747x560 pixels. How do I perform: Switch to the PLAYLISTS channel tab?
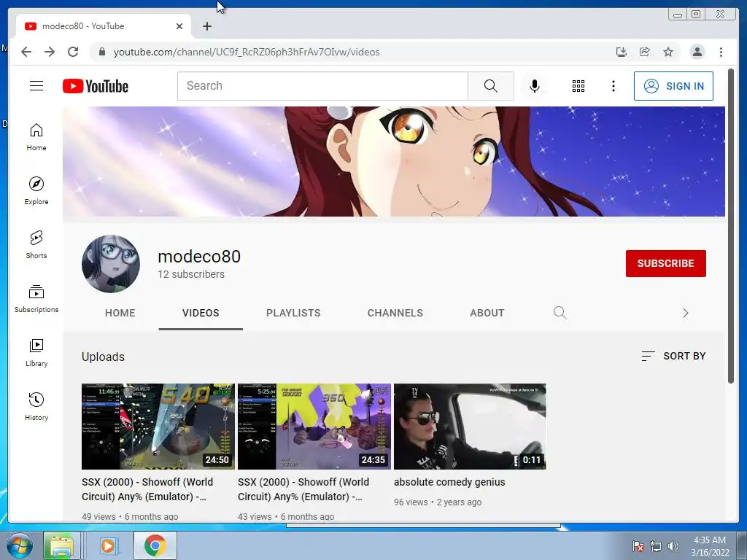pos(293,313)
